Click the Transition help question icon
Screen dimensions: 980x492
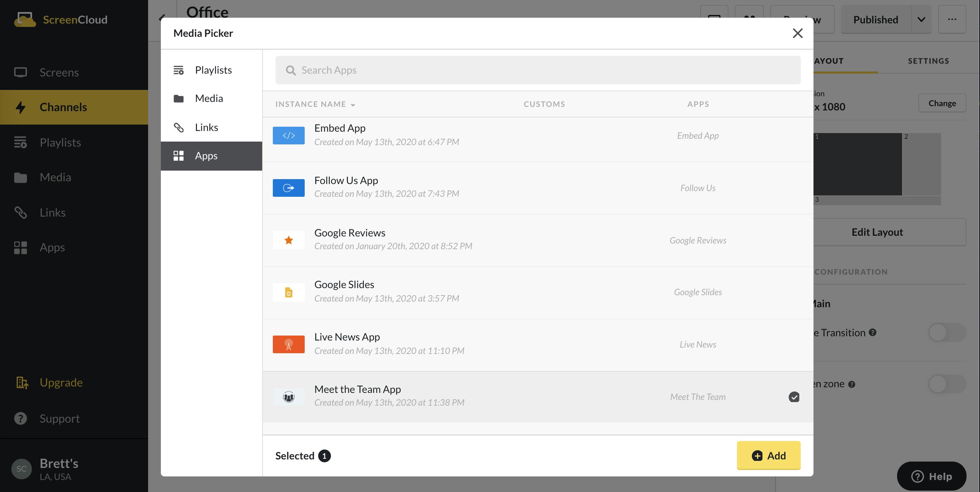pos(873,332)
